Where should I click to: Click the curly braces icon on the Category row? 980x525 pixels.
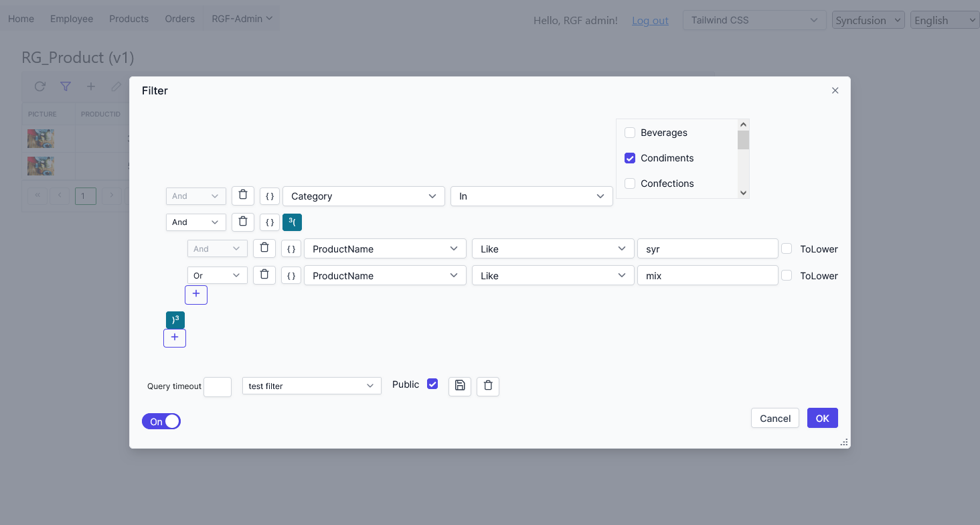tap(270, 196)
